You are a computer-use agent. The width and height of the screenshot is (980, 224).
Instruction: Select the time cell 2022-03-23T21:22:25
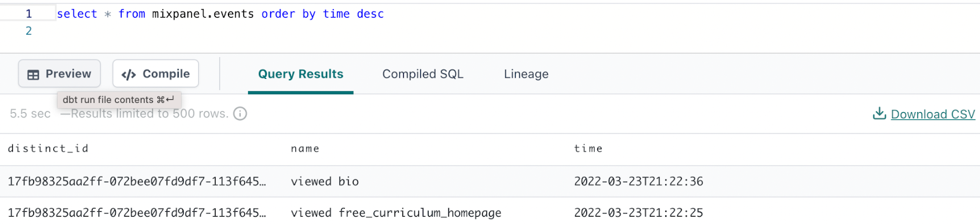pyautogui.click(x=638, y=213)
